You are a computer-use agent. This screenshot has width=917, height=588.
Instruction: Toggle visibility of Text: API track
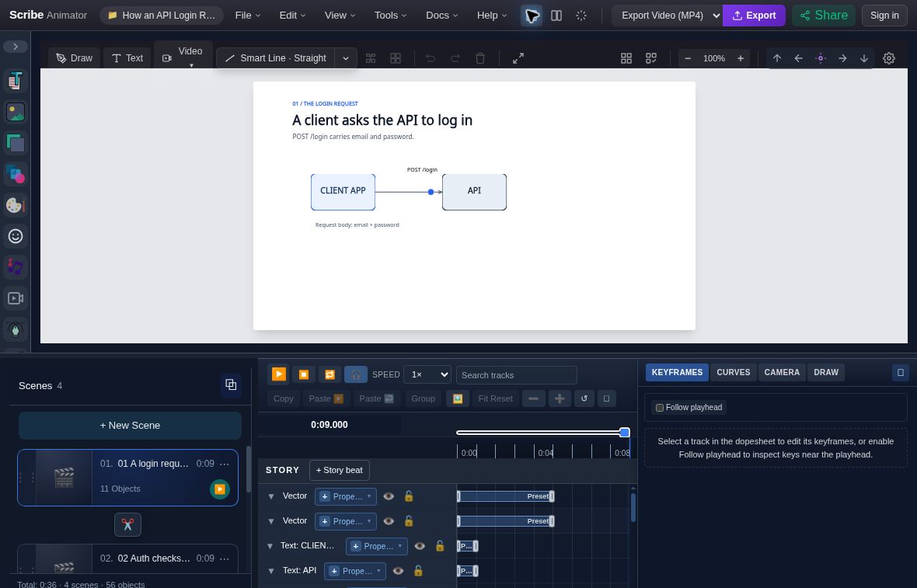coord(398,570)
